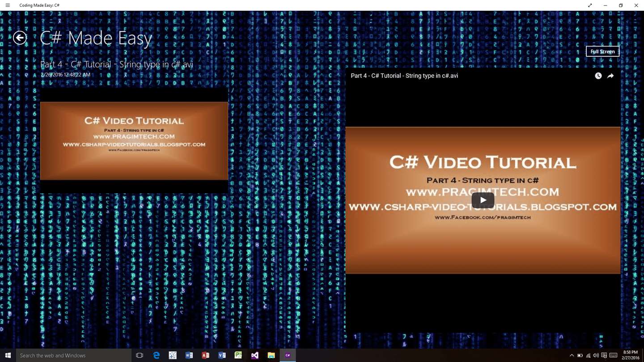Click the volume speaker icon
The width and height of the screenshot is (644, 362).
click(596, 356)
